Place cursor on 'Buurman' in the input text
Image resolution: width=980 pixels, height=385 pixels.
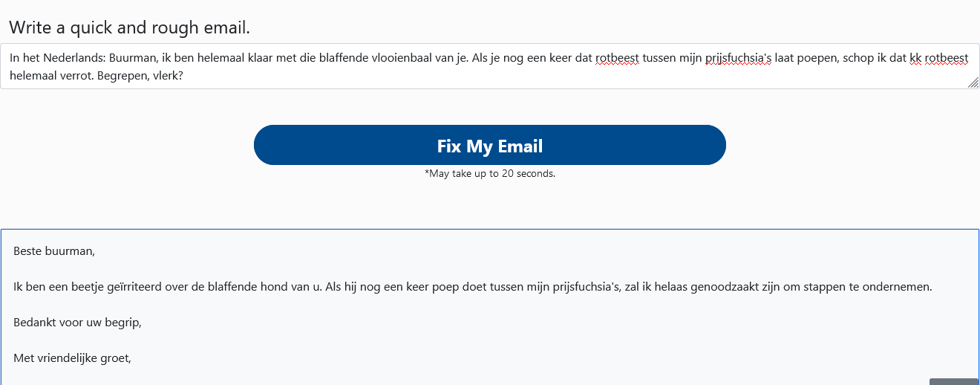pos(134,58)
